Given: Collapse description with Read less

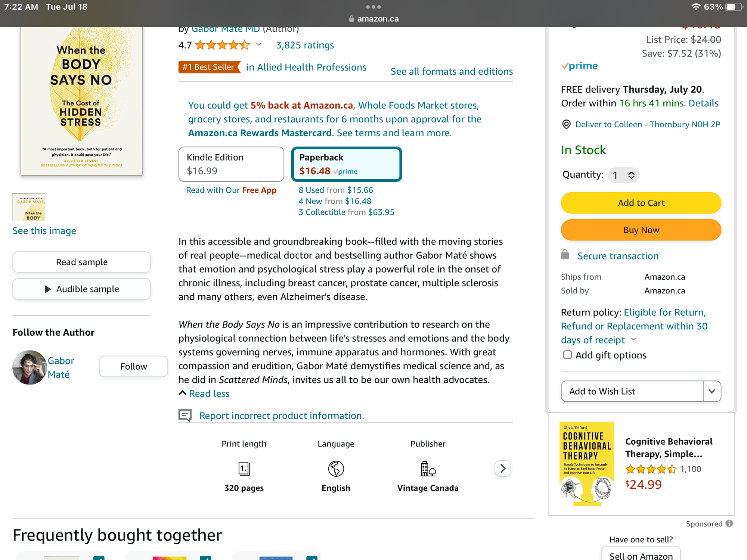Looking at the screenshot, I should point(205,393).
